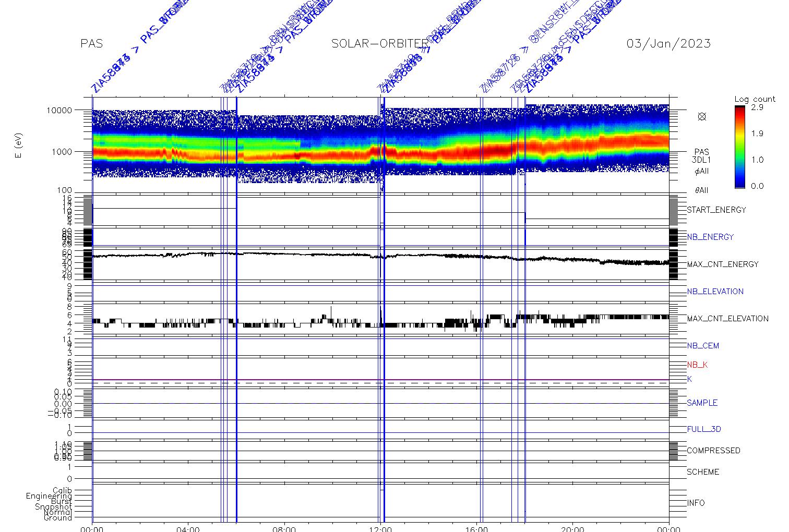Click the Log count color bar
The height and width of the screenshot is (532, 789).
tap(740, 147)
